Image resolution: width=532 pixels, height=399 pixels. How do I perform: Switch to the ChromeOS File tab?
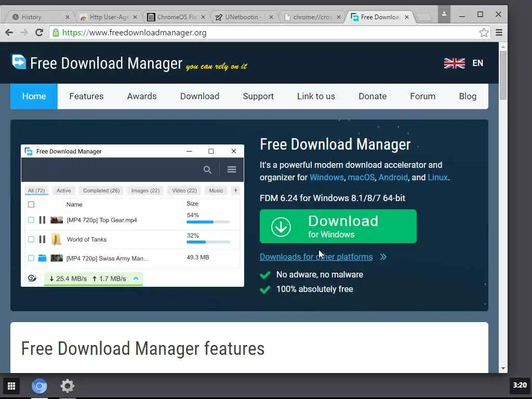177,17
